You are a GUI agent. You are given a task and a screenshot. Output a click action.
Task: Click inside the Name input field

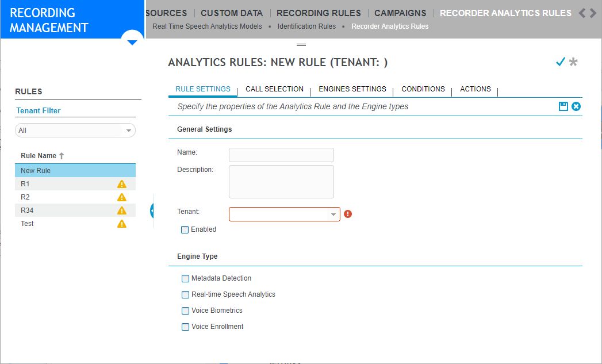tap(281, 155)
